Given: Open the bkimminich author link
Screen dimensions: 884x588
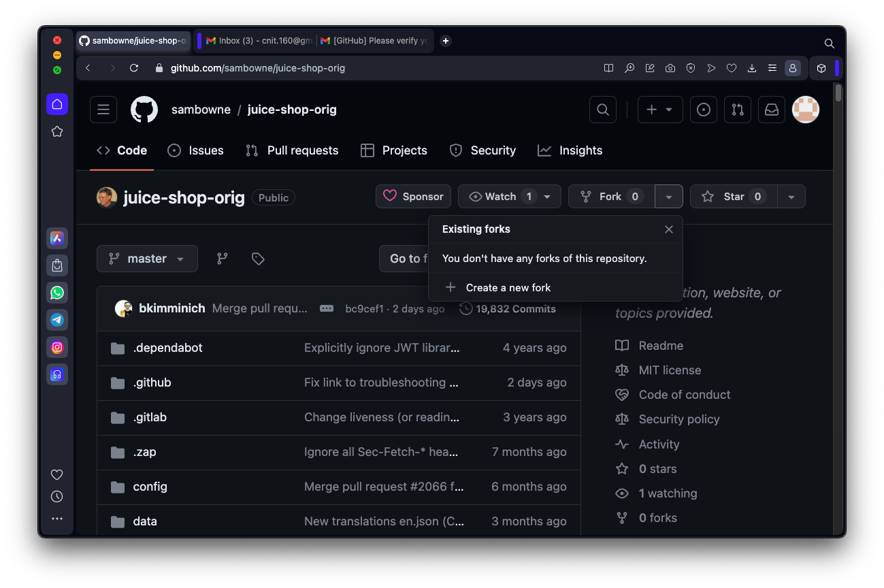Looking at the screenshot, I should click(172, 308).
